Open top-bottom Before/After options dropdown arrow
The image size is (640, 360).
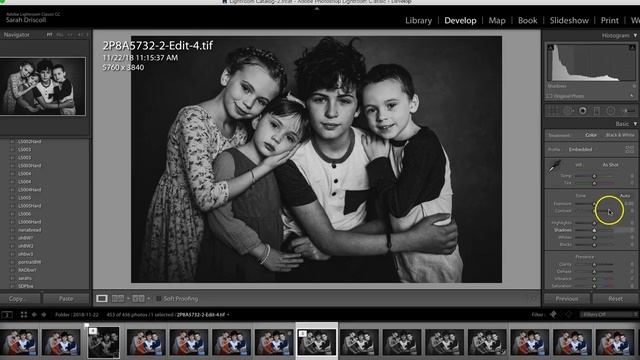(149, 299)
